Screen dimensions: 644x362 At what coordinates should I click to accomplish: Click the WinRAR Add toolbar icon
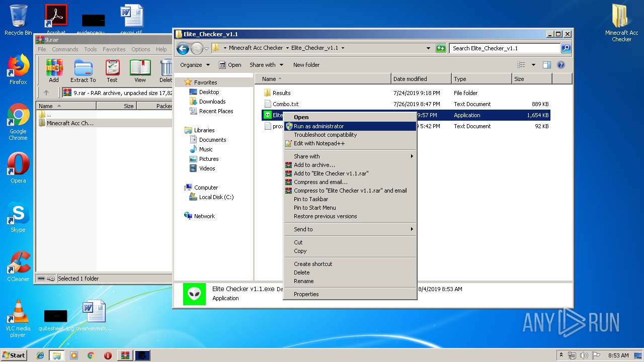(x=54, y=70)
